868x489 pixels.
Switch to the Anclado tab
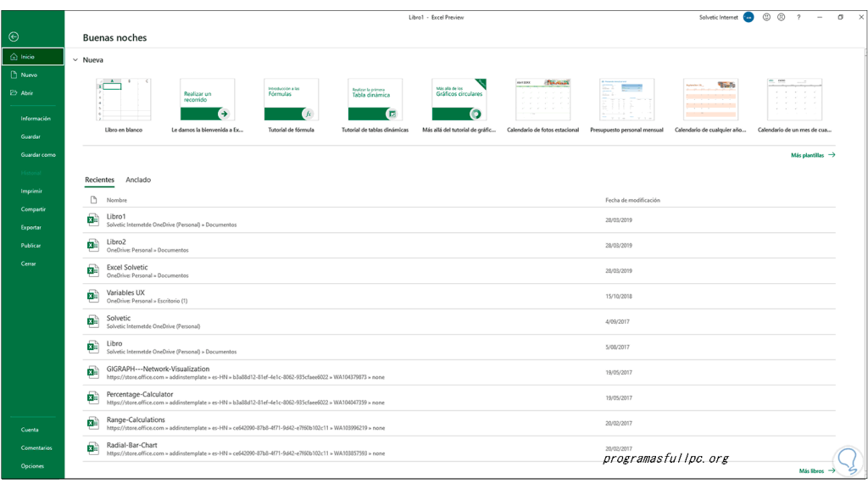tap(138, 180)
